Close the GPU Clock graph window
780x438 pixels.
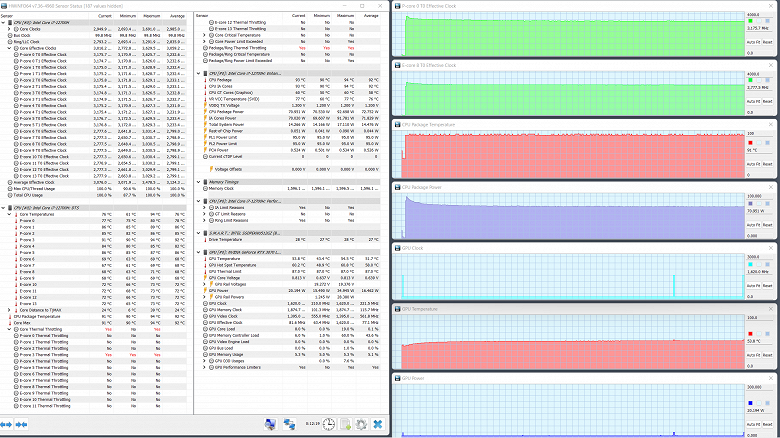[773, 247]
